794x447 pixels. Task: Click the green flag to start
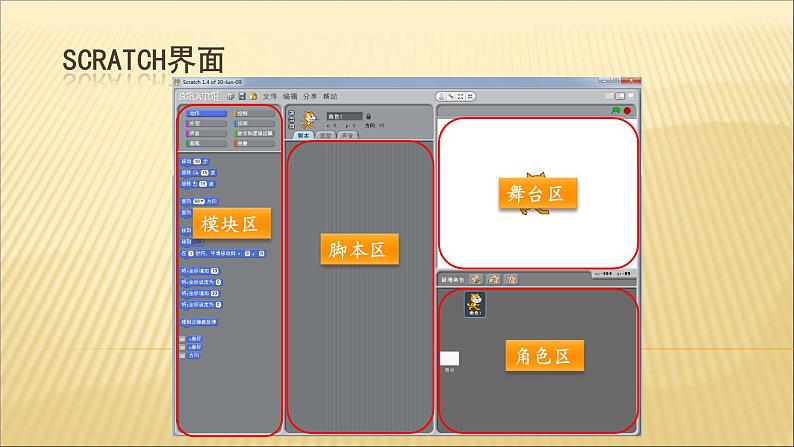tap(616, 110)
